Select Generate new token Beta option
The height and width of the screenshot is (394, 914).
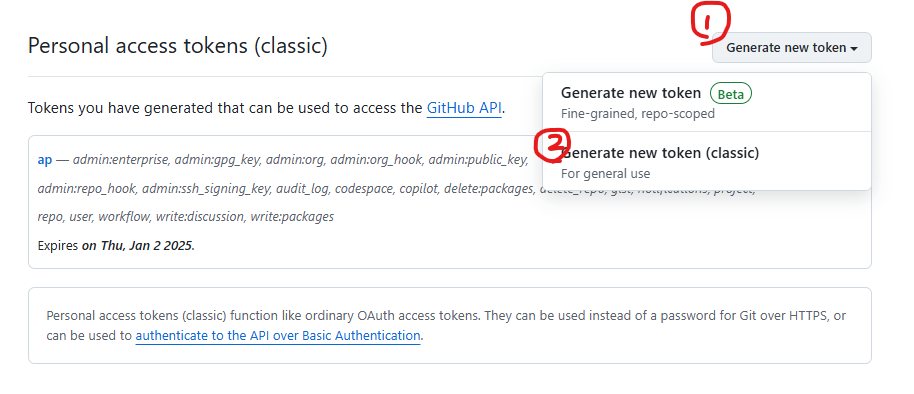pos(706,102)
